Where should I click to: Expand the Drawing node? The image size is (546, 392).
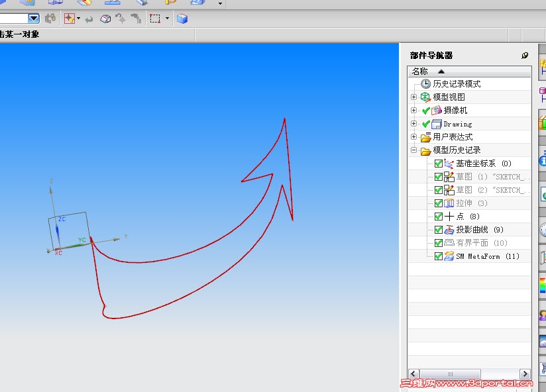point(413,123)
